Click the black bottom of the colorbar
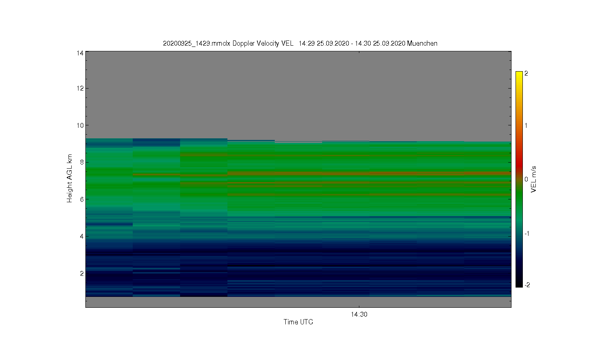 click(x=519, y=284)
